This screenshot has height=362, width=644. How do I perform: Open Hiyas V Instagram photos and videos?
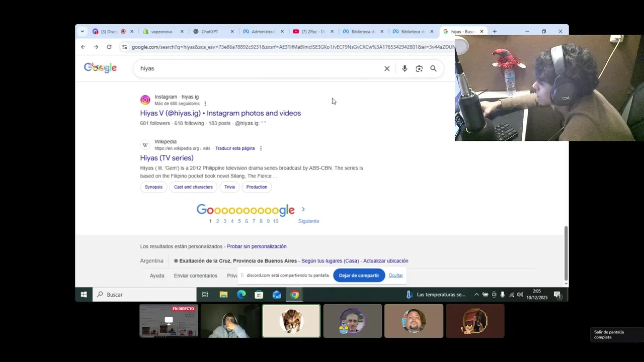coord(220,113)
